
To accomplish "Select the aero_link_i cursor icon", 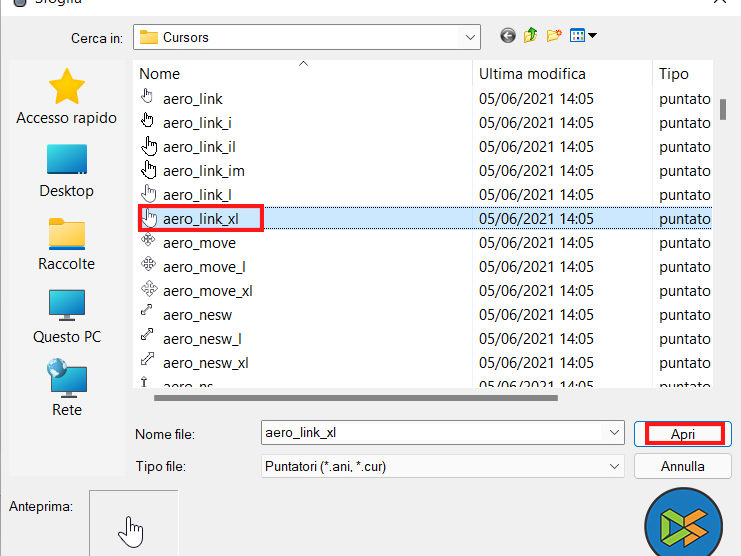I will coord(147,120).
